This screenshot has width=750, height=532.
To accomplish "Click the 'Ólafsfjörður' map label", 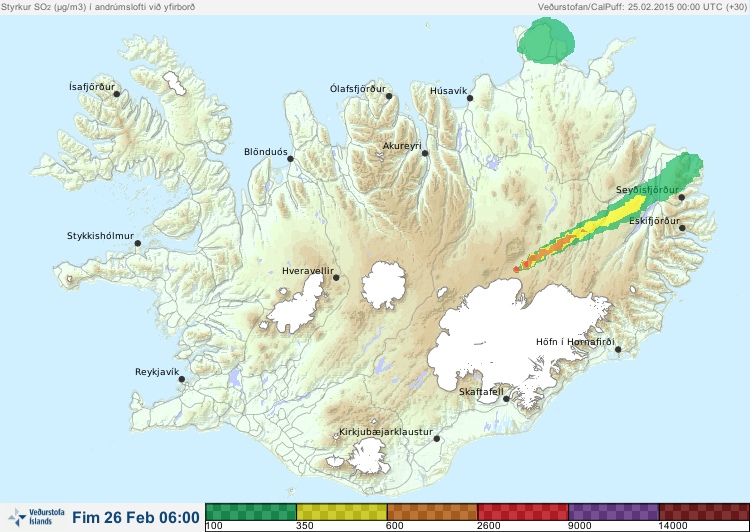I will coord(358,89).
